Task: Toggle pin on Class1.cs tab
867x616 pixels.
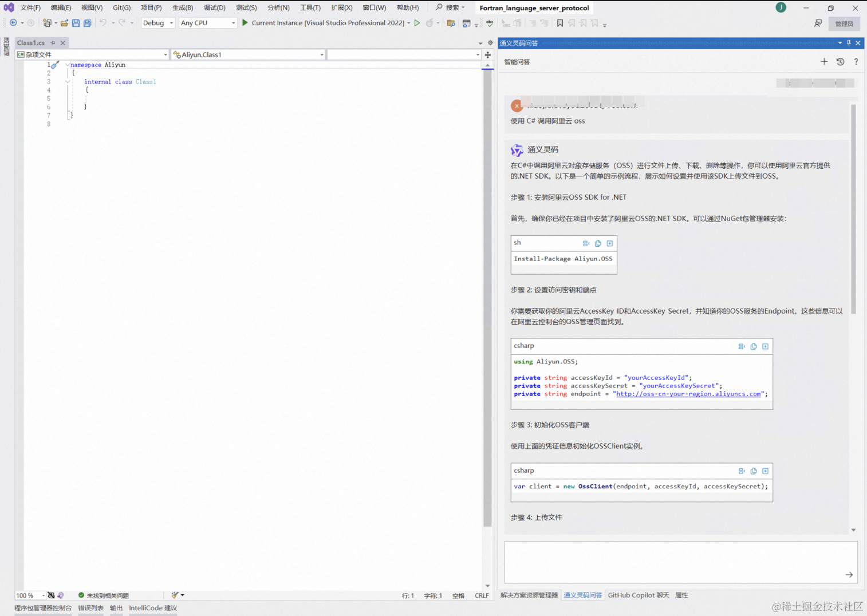Action: [53, 43]
